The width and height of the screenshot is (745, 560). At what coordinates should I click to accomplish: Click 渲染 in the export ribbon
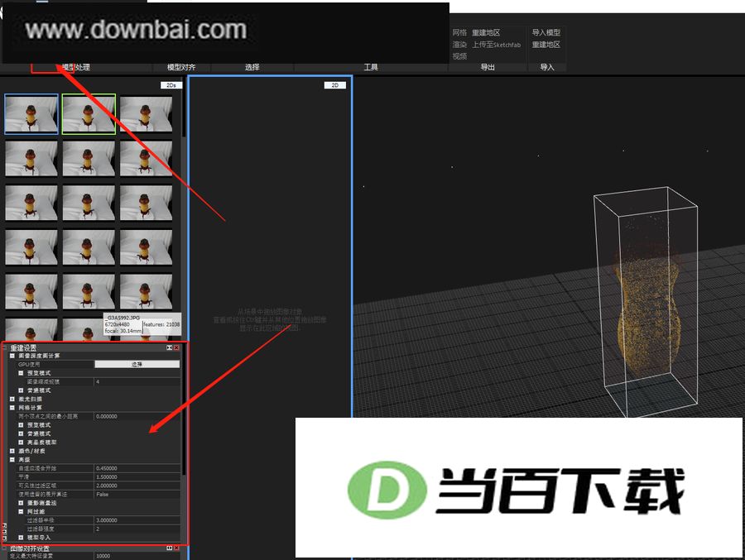coord(459,44)
